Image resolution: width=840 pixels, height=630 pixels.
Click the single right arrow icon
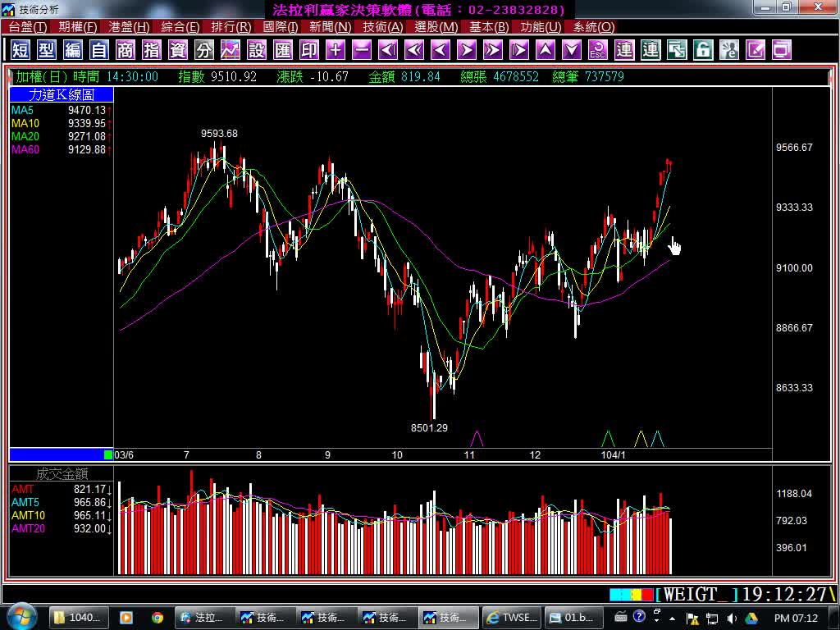(x=467, y=50)
